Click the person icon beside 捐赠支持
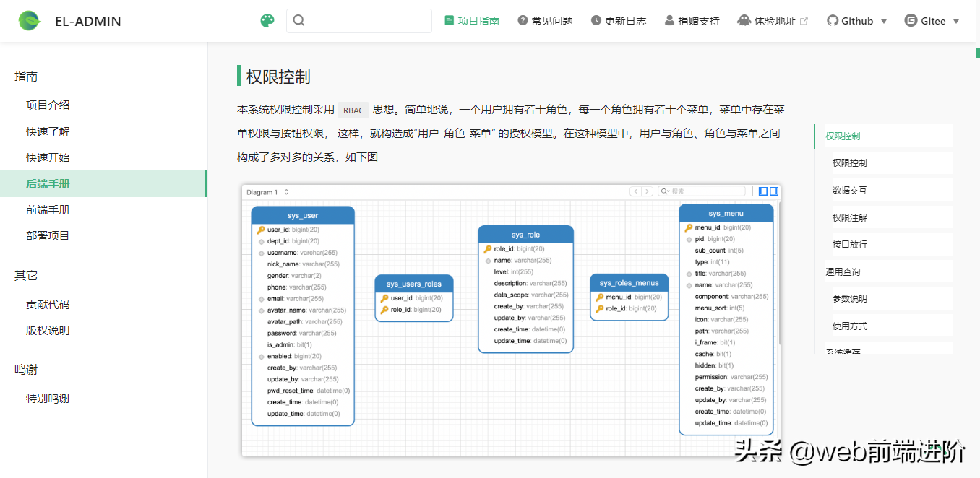Image resolution: width=980 pixels, height=478 pixels. pyautogui.click(x=669, y=21)
